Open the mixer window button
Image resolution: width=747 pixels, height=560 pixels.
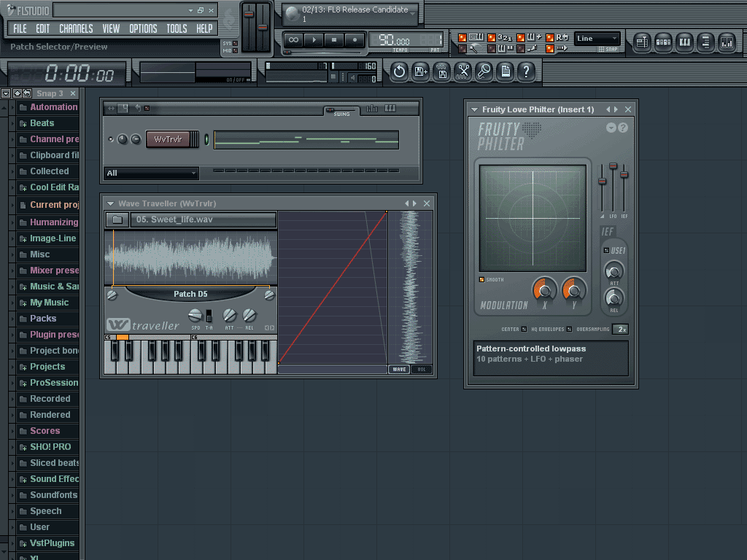pyautogui.click(x=727, y=42)
